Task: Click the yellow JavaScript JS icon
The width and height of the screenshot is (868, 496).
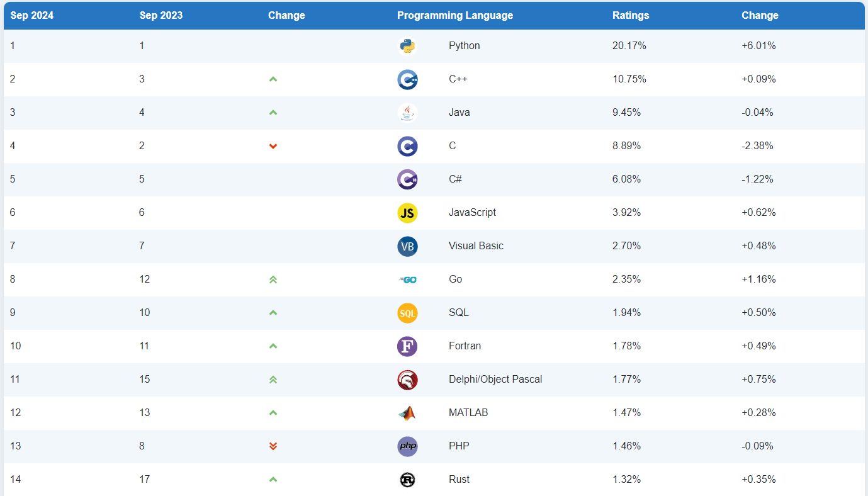Action: [x=407, y=213]
